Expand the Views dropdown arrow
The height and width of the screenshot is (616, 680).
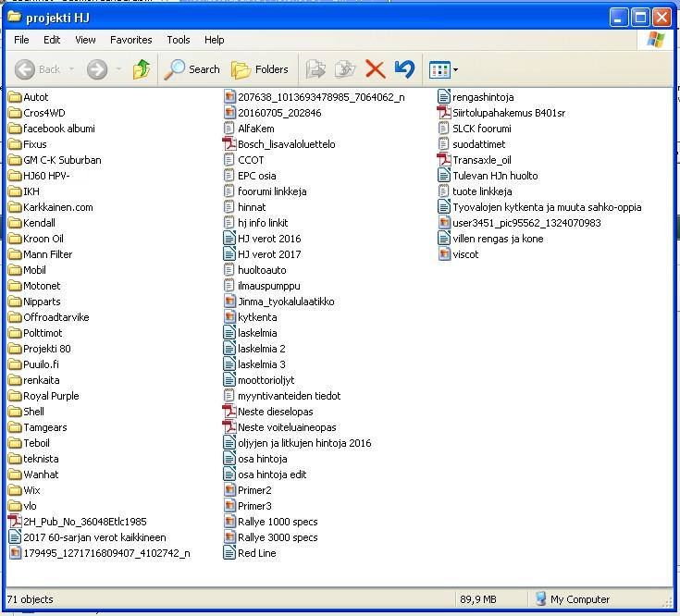tap(456, 69)
